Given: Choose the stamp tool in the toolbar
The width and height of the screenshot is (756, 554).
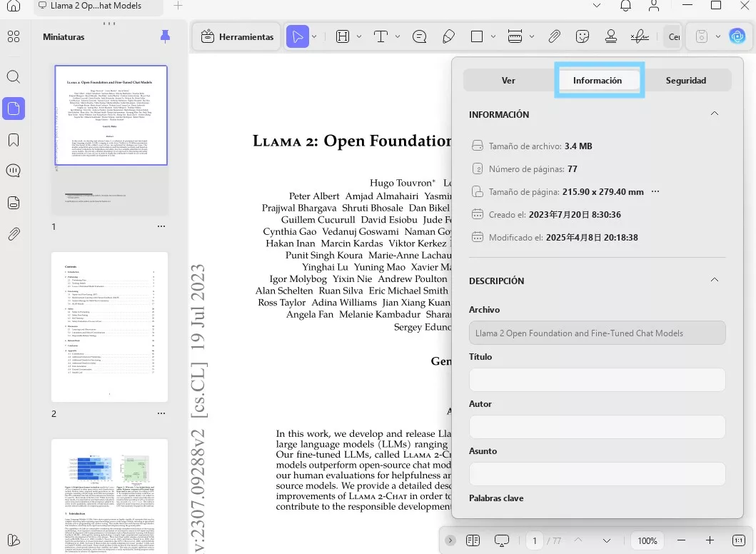Looking at the screenshot, I should 611,36.
